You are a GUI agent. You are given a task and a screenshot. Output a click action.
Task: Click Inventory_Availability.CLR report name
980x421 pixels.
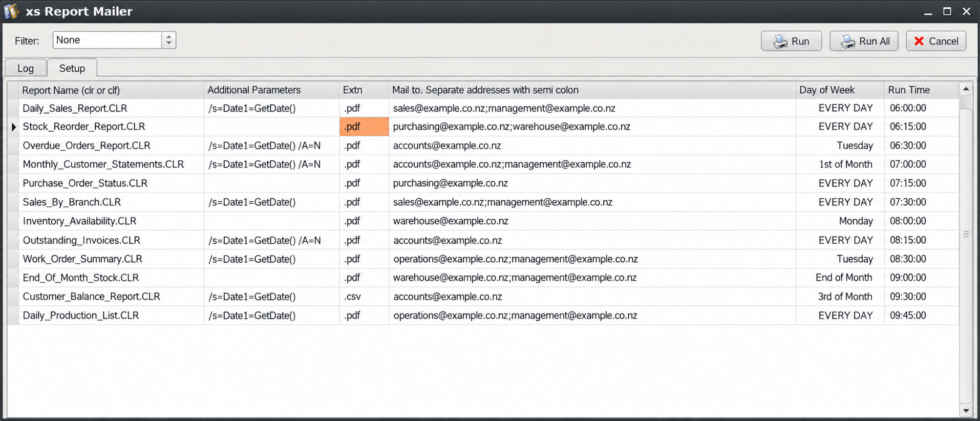(x=79, y=221)
